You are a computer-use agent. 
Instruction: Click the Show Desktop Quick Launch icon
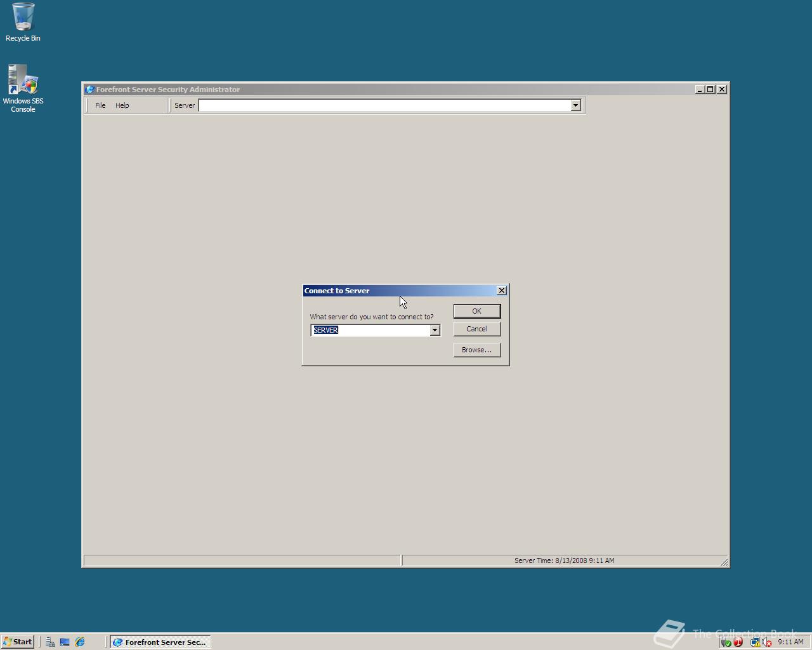(x=65, y=642)
